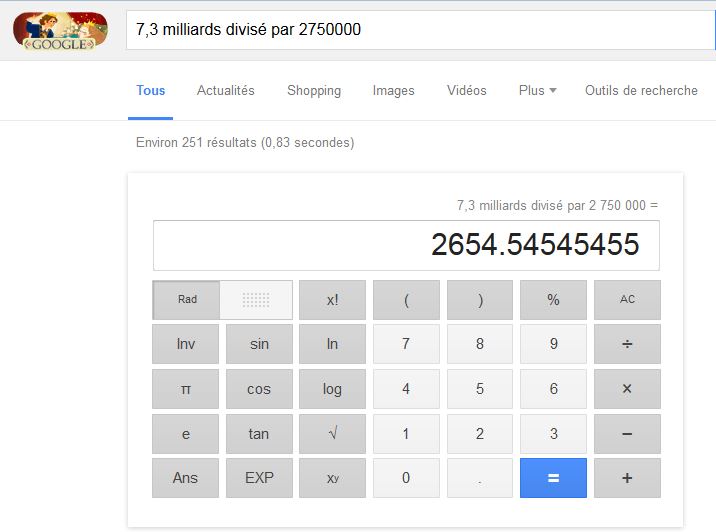This screenshot has width=716, height=532.
Task: Click digit 6 on calculator
Action: coord(553,389)
